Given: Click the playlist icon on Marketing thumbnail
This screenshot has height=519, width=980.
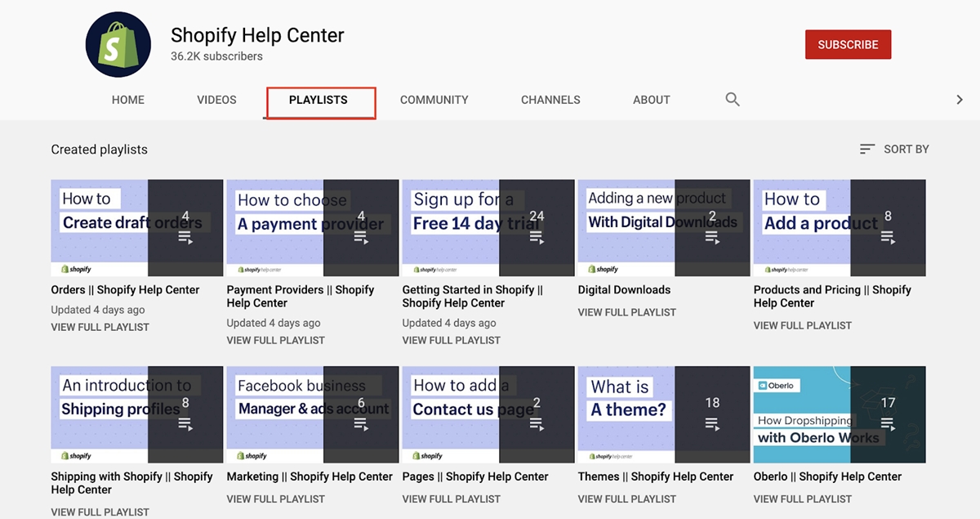Looking at the screenshot, I should [361, 424].
